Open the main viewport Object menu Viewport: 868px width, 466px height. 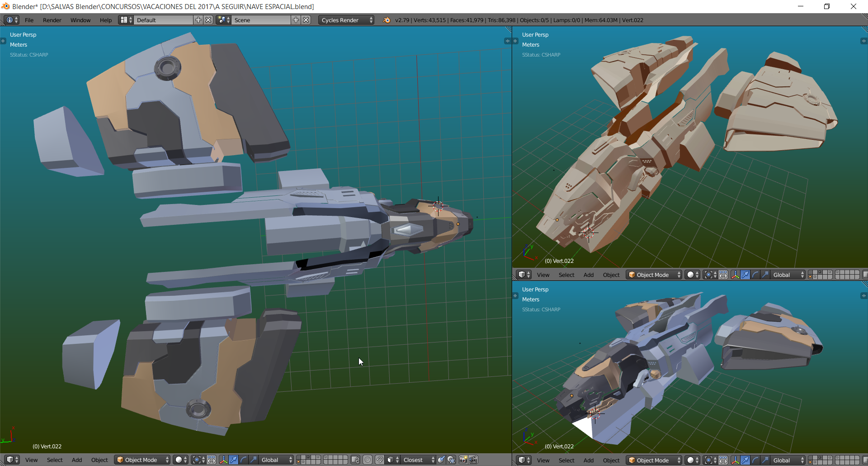[x=99, y=460]
